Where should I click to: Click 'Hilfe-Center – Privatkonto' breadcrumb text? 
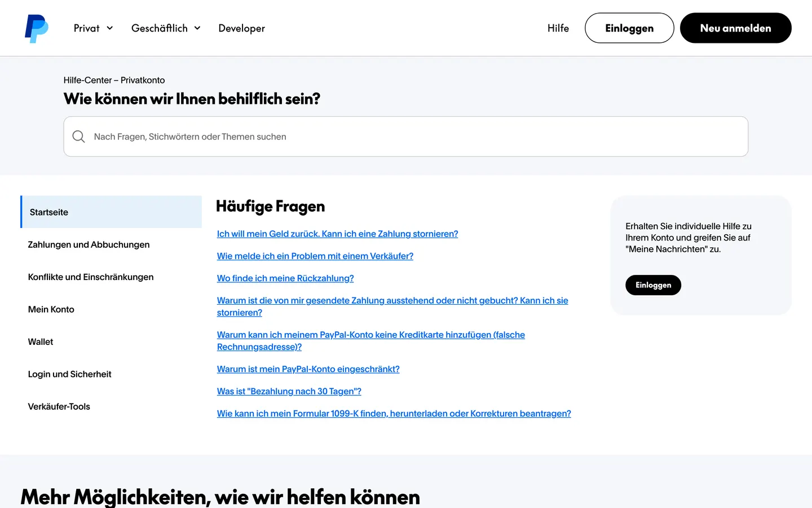click(114, 80)
